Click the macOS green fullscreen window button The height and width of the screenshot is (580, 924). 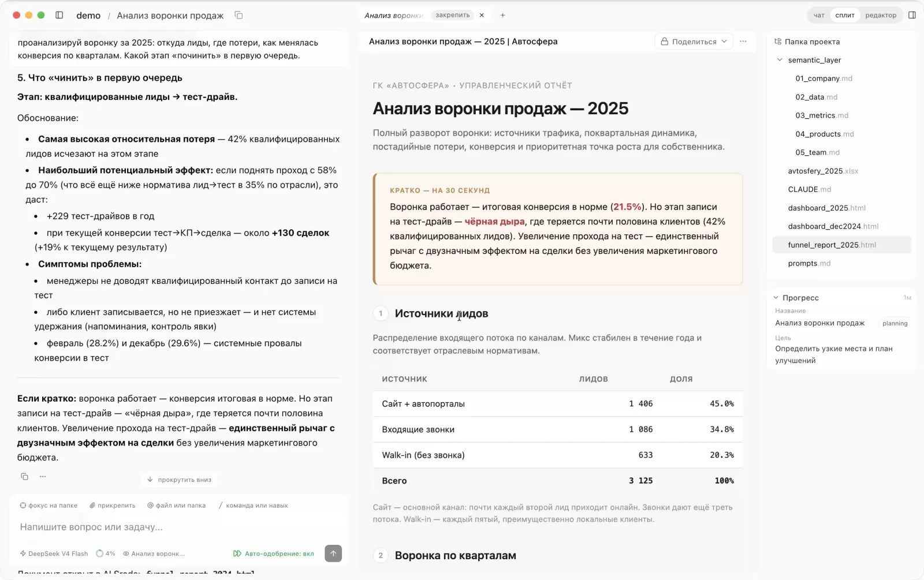click(x=41, y=15)
